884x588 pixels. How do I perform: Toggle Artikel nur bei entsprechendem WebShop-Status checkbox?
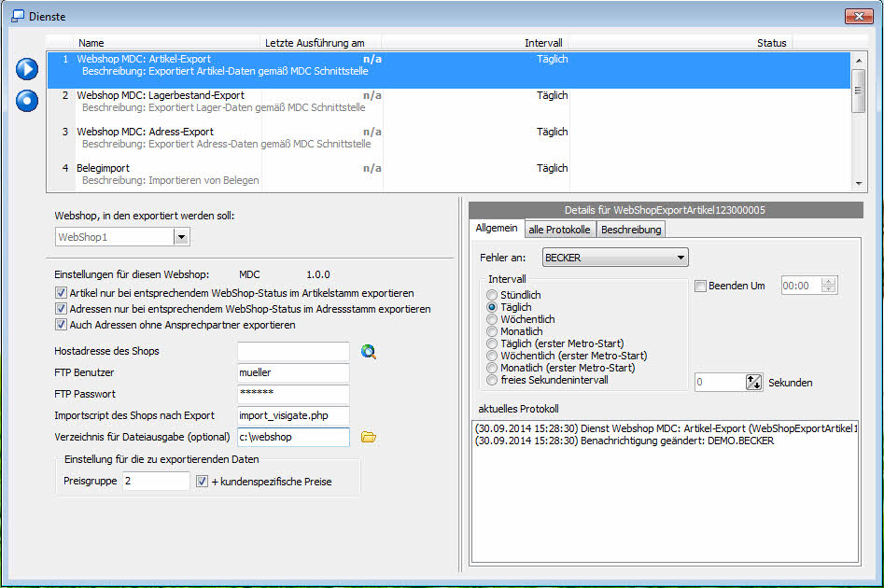(62, 293)
